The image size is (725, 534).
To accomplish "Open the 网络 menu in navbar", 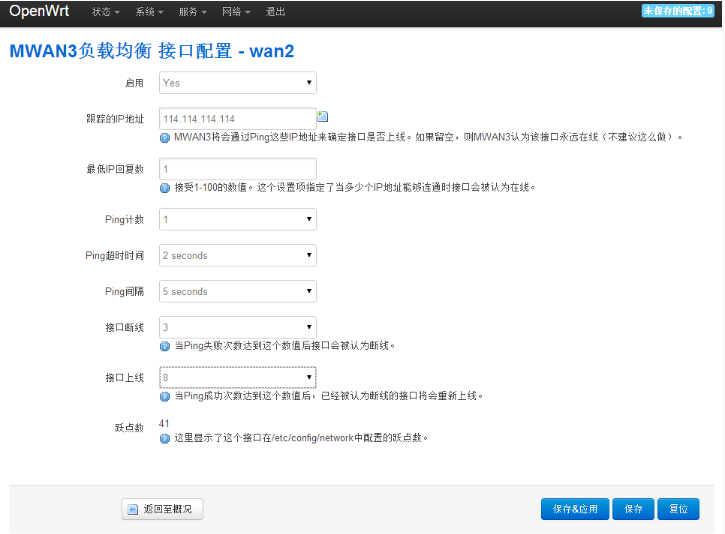I will tap(236, 12).
